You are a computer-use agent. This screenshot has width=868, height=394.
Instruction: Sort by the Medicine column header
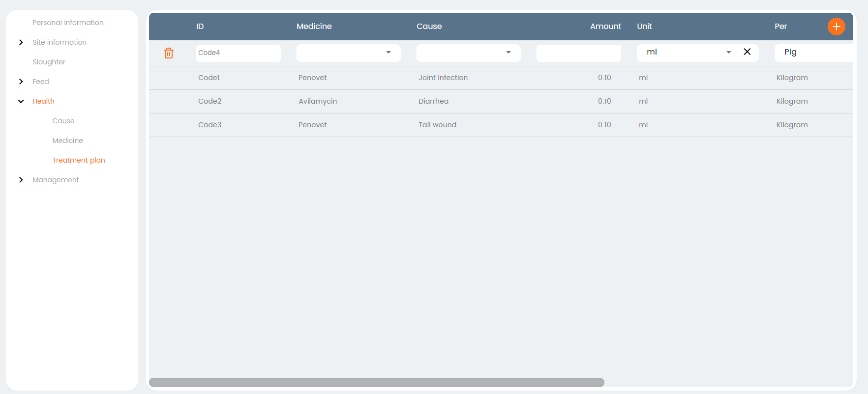pyautogui.click(x=314, y=27)
